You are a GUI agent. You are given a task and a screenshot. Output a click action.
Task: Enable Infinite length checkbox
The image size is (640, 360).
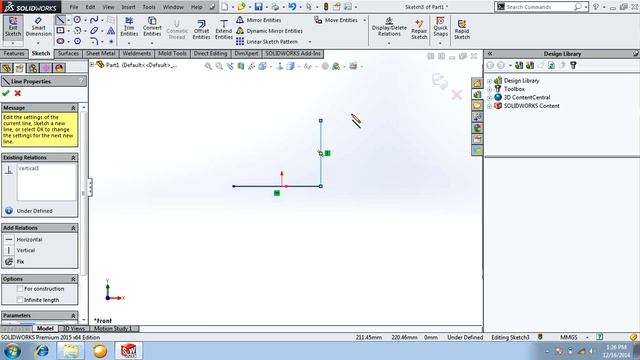(x=20, y=300)
